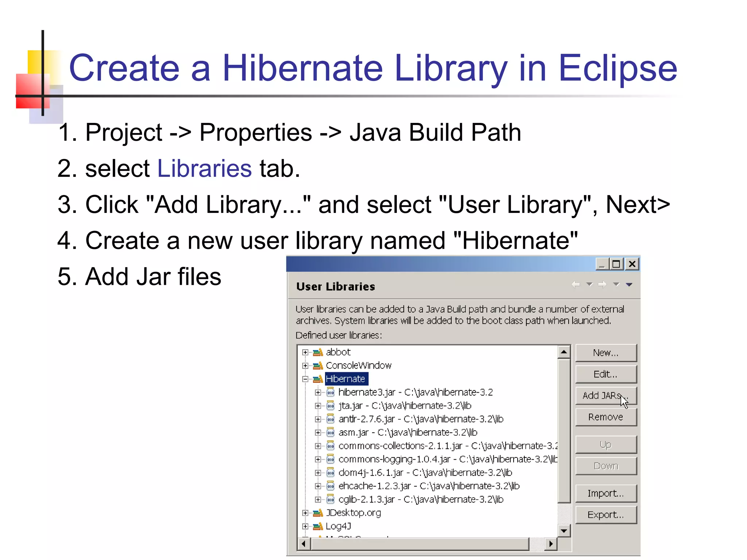Collapse the Hibernate library node
The image size is (747, 560).
click(x=305, y=379)
